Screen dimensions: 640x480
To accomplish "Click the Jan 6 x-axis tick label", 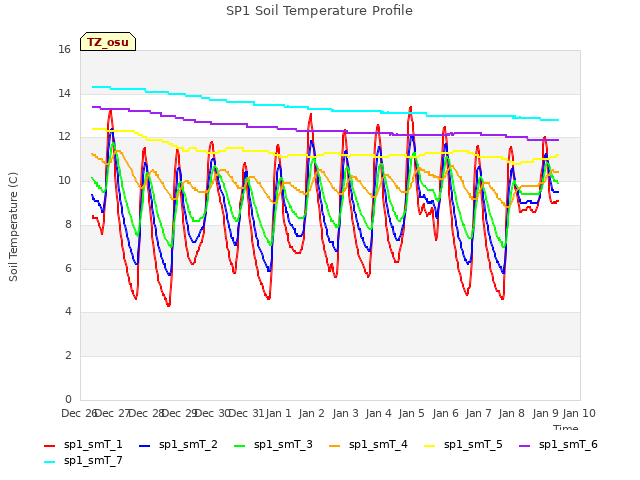I will [x=445, y=413].
